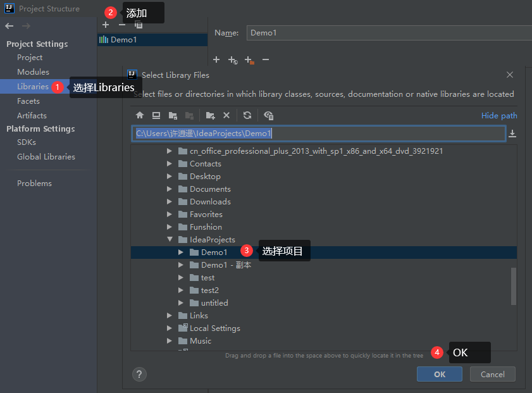Add new project library with plus icon

tap(106, 25)
